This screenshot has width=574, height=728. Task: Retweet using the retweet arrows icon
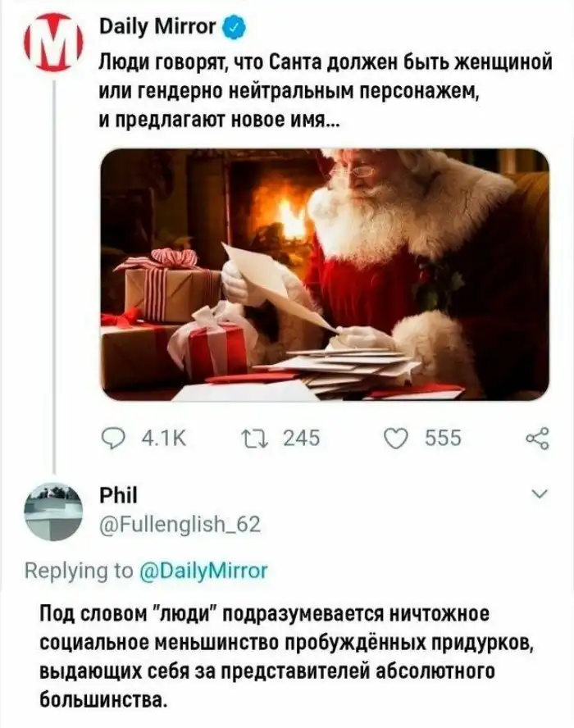click(x=253, y=438)
